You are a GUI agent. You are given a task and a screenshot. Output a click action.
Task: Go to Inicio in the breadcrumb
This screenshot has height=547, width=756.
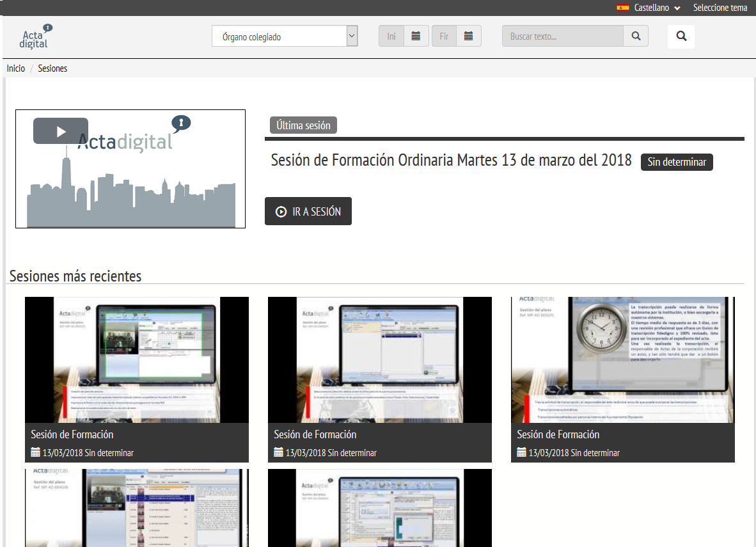(16, 68)
